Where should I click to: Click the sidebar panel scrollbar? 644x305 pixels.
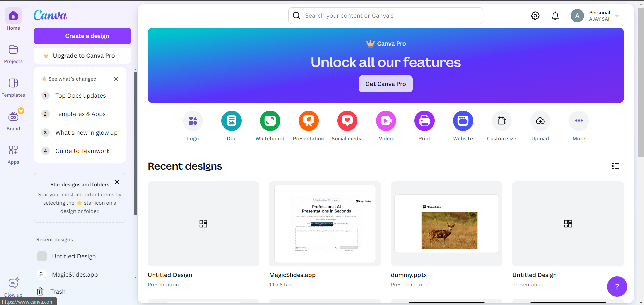135,143
